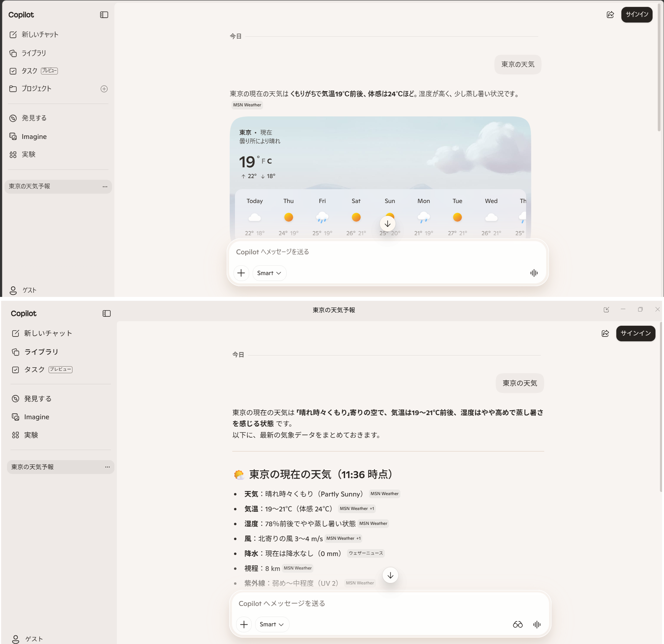Click the glasses icon in the lower window

click(x=518, y=625)
